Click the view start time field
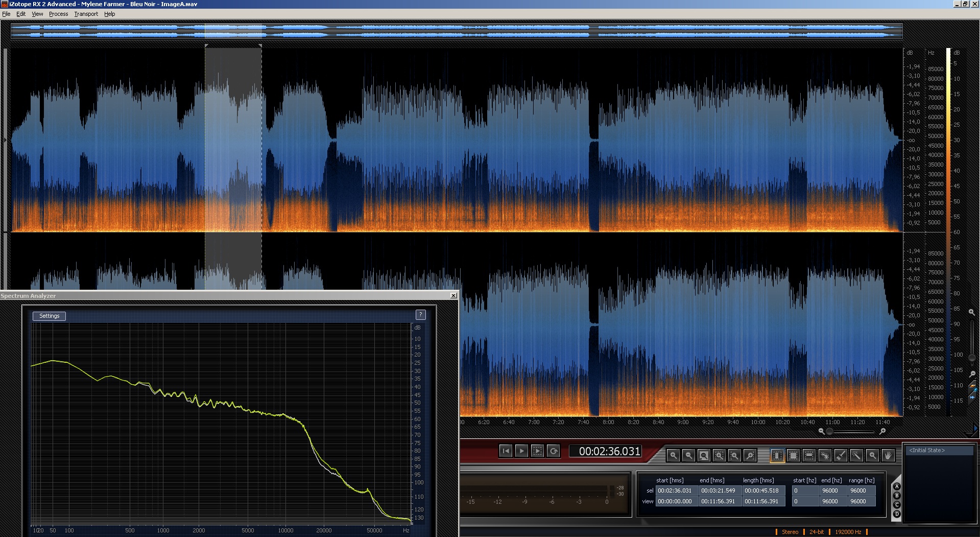 (x=676, y=501)
